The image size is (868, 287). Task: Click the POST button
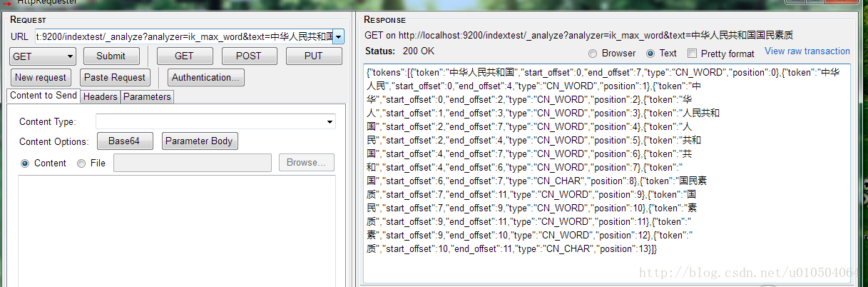(x=250, y=56)
